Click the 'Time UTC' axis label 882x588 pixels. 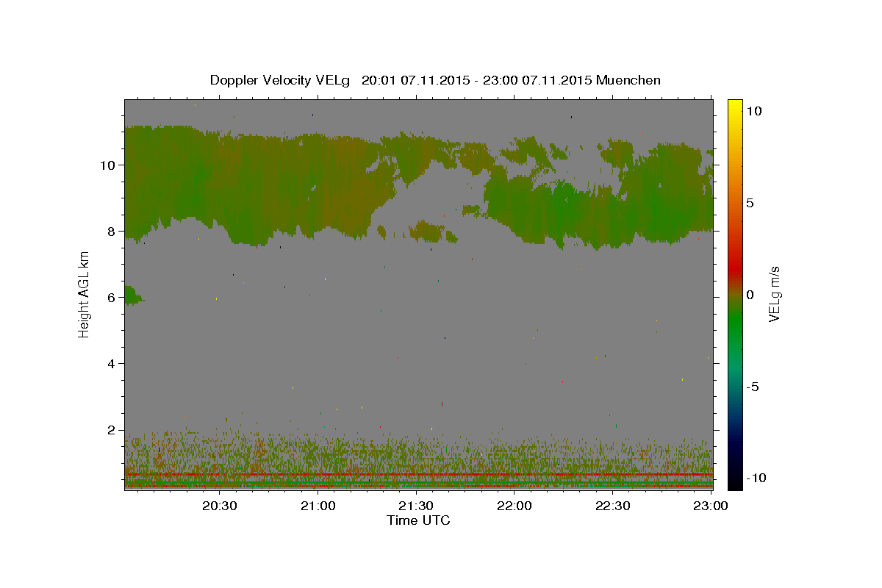[x=418, y=520]
